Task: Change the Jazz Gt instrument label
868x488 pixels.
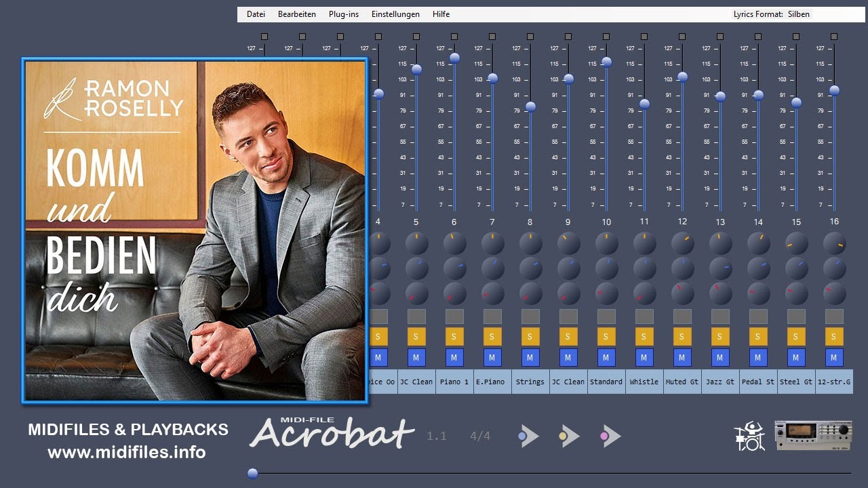Action: (720, 382)
